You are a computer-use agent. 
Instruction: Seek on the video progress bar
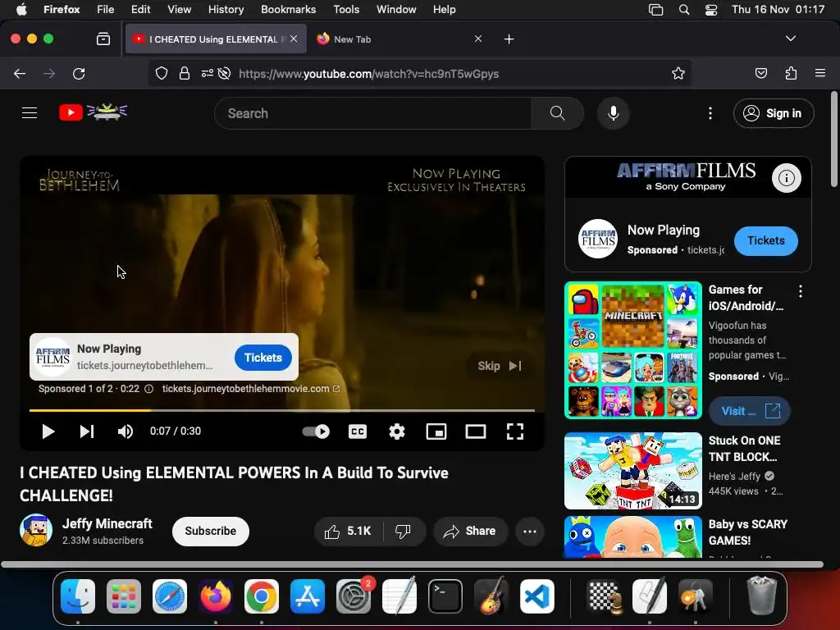point(282,410)
